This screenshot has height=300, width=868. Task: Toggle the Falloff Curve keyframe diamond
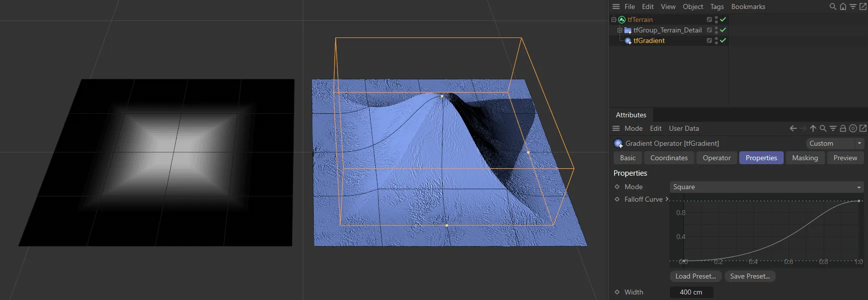(x=617, y=199)
